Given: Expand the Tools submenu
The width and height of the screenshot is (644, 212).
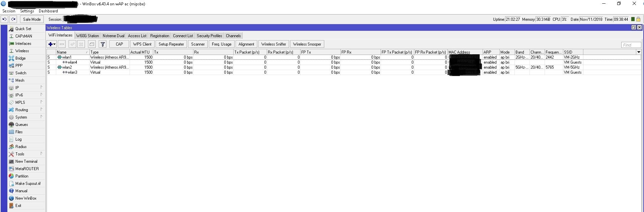Looking at the screenshot, I should pos(26,154).
